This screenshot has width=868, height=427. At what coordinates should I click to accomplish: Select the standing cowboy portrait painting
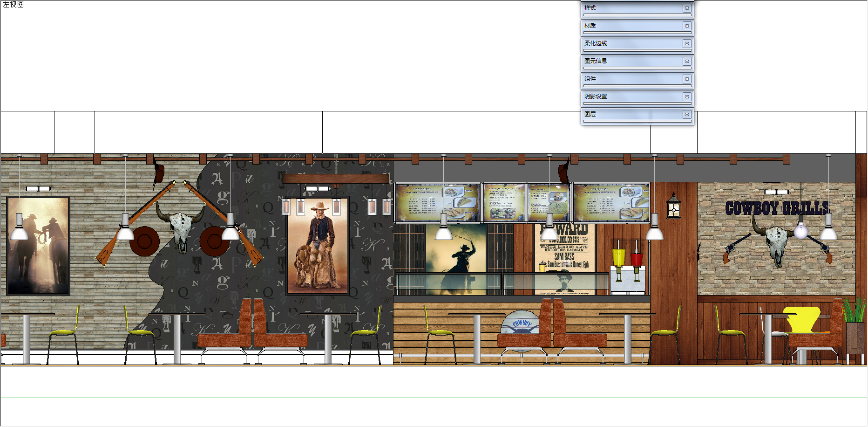point(318,246)
